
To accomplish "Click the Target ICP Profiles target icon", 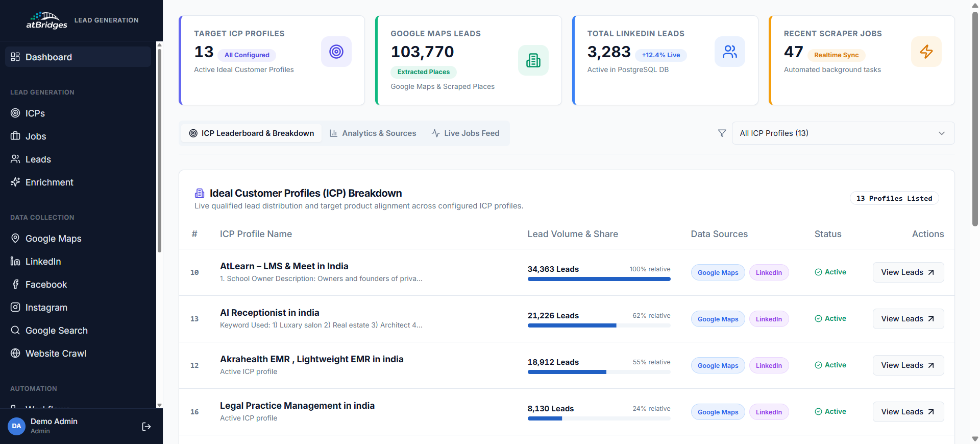I will click(x=336, y=52).
